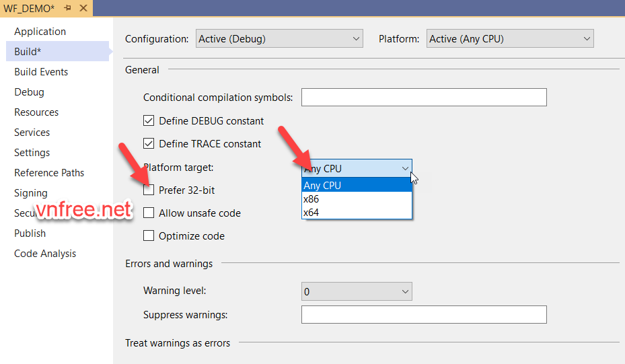The image size is (625, 364).
Task: Select Reference Paths in the sidebar
Action: [50, 173]
